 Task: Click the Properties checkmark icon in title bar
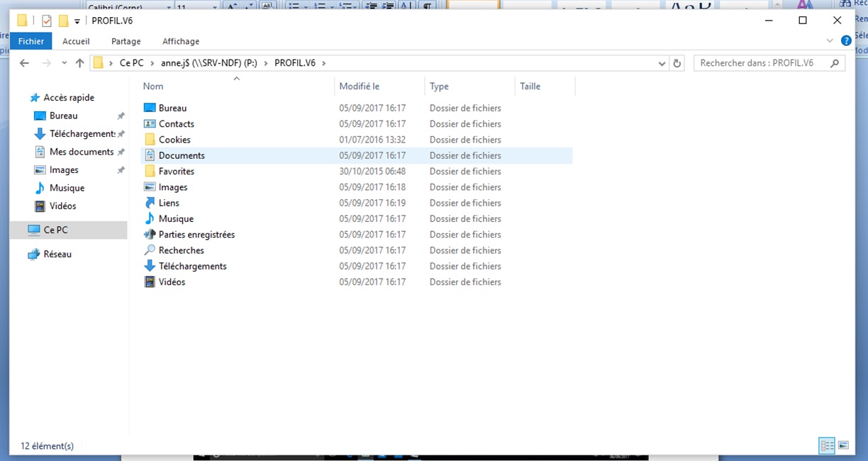[x=47, y=21]
